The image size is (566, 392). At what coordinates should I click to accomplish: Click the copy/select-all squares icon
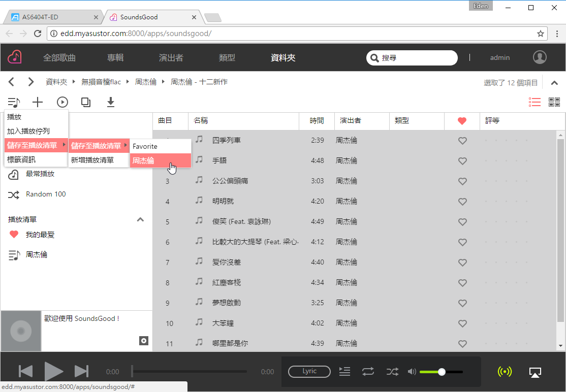[86, 103]
